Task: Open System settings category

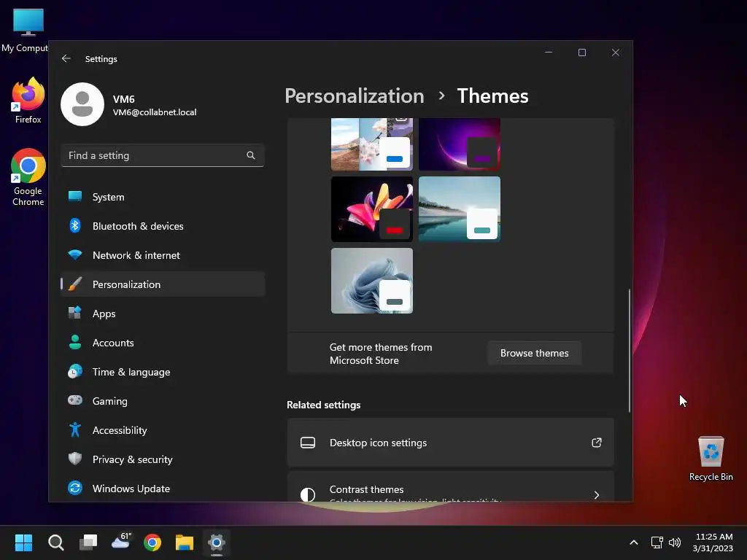Action: [163, 197]
